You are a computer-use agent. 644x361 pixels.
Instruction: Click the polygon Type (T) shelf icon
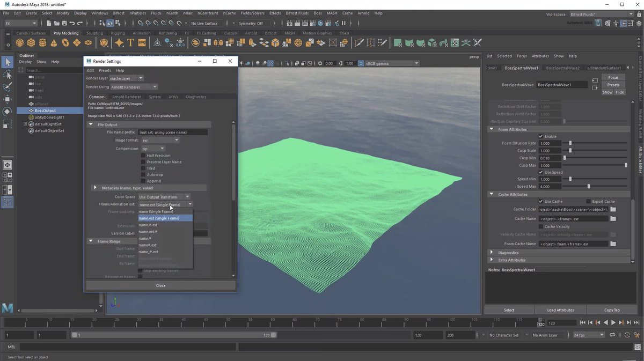pos(131,43)
